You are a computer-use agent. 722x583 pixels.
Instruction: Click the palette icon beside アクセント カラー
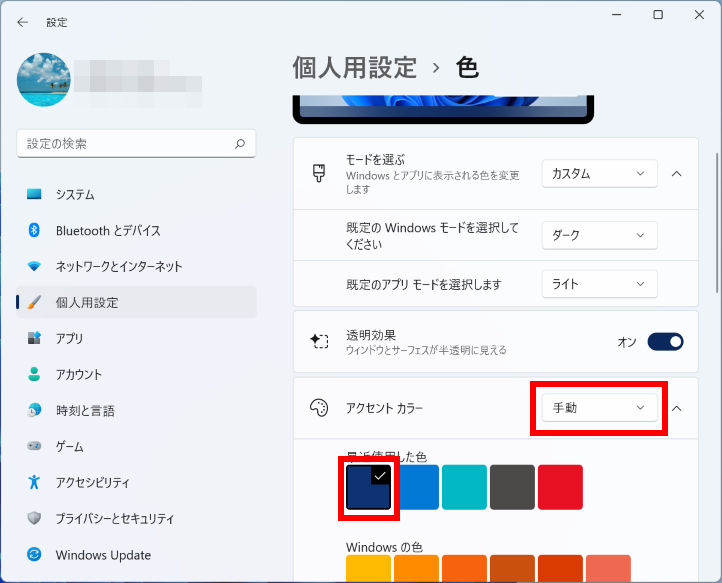point(319,408)
